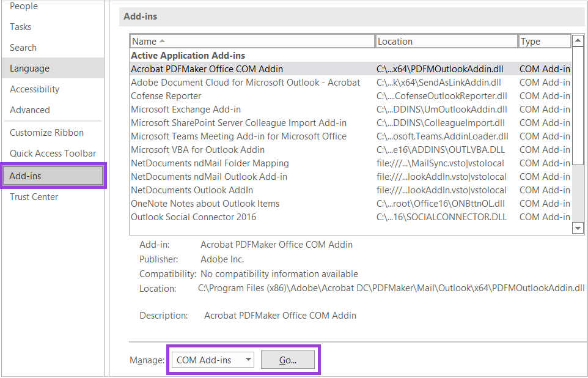Image resolution: width=588 pixels, height=378 pixels.
Task: Click the scrollbar up arrow
Action: pyautogui.click(x=577, y=40)
